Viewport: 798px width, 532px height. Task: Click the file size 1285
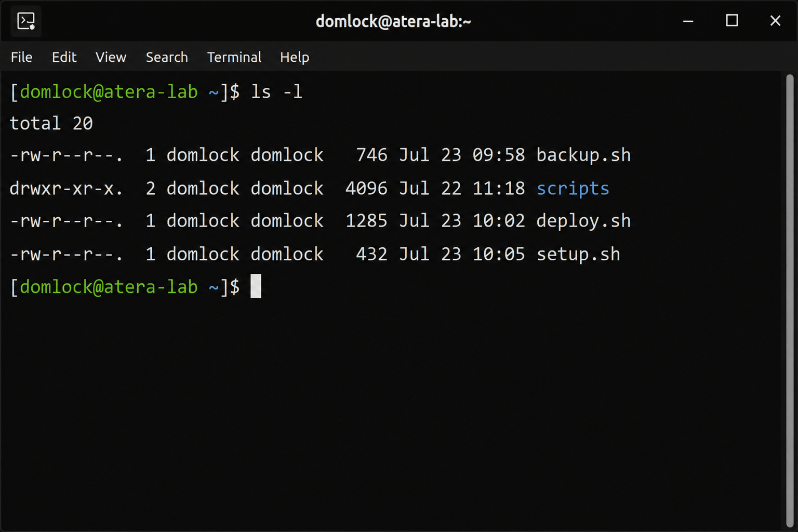pos(366,221)
